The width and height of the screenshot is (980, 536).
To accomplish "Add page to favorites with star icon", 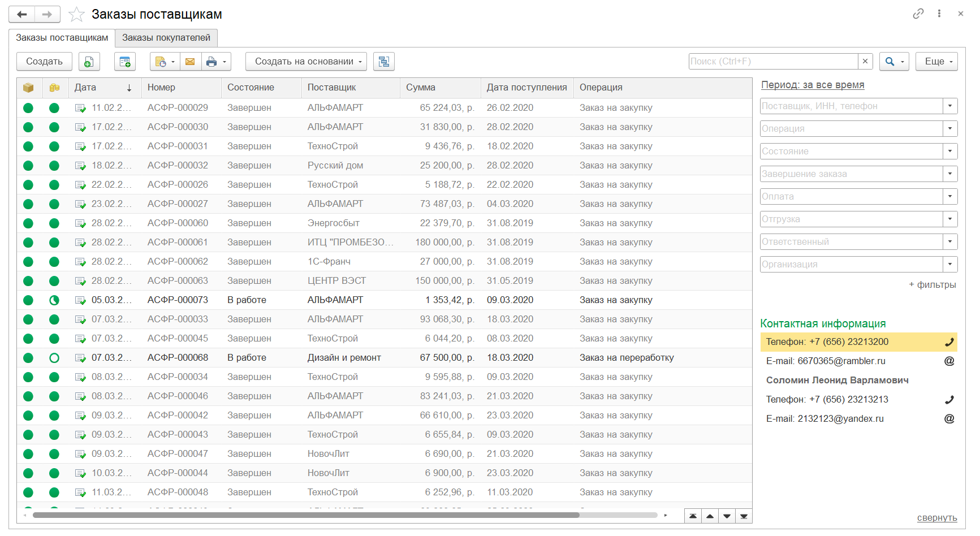I will 76,15.
